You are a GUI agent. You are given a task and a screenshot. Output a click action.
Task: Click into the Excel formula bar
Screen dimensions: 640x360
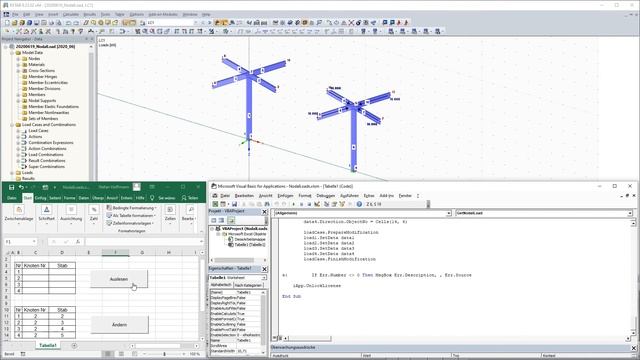(x=144, y=242)
